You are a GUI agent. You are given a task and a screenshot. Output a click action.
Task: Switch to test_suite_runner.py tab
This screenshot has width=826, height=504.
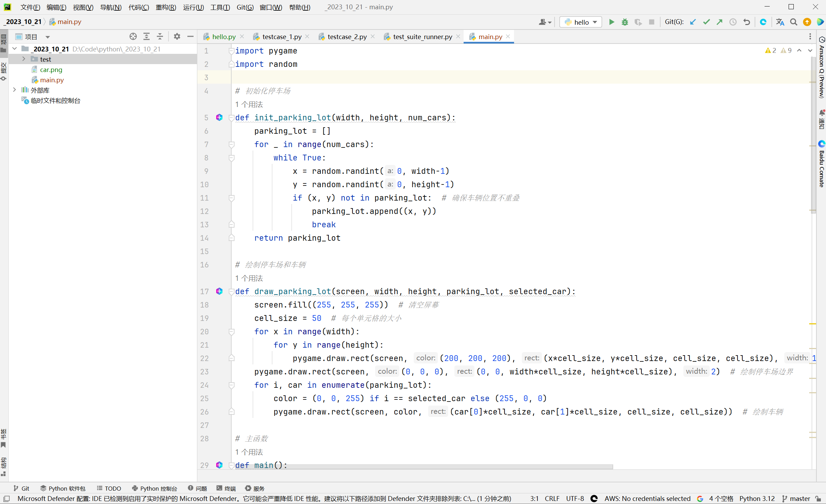[422, 37]
